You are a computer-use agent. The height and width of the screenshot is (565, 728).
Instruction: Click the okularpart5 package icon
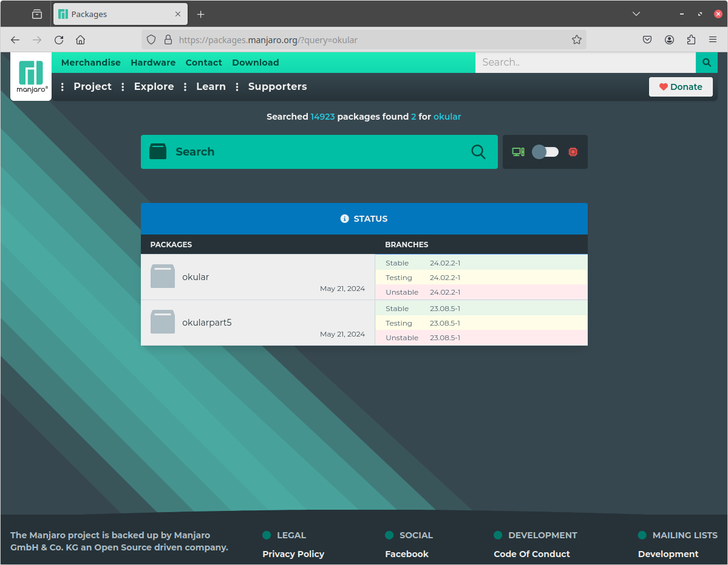(163, 322)
